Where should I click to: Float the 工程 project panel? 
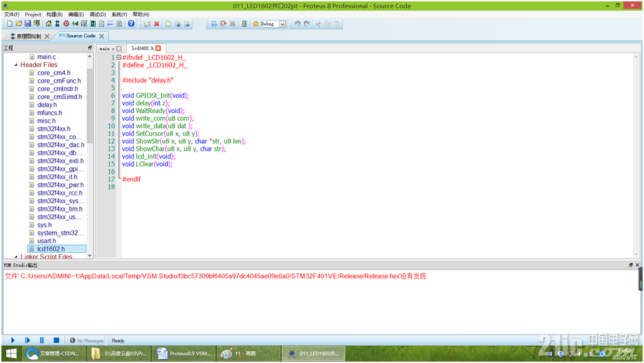click(90, 48)
